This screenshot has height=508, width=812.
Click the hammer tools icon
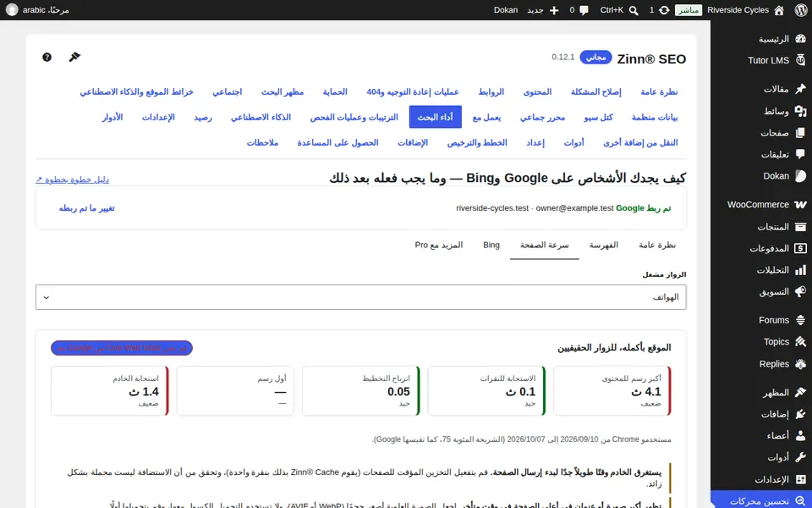[74, 57]
